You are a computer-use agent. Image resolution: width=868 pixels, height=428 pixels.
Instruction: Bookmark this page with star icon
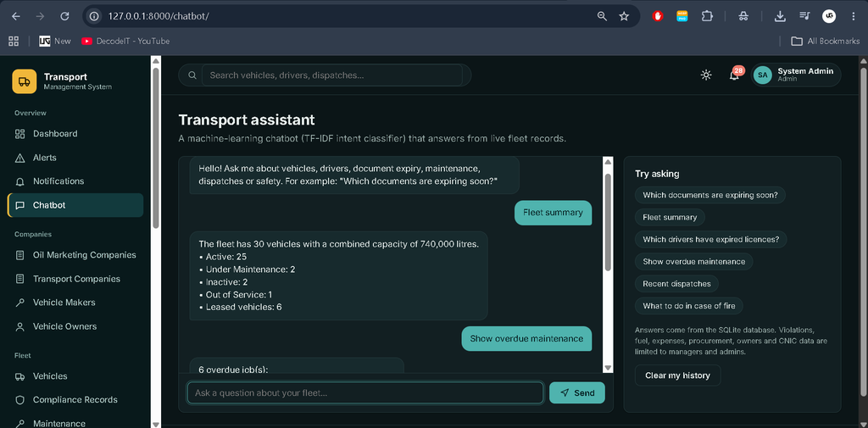point(624,16)
